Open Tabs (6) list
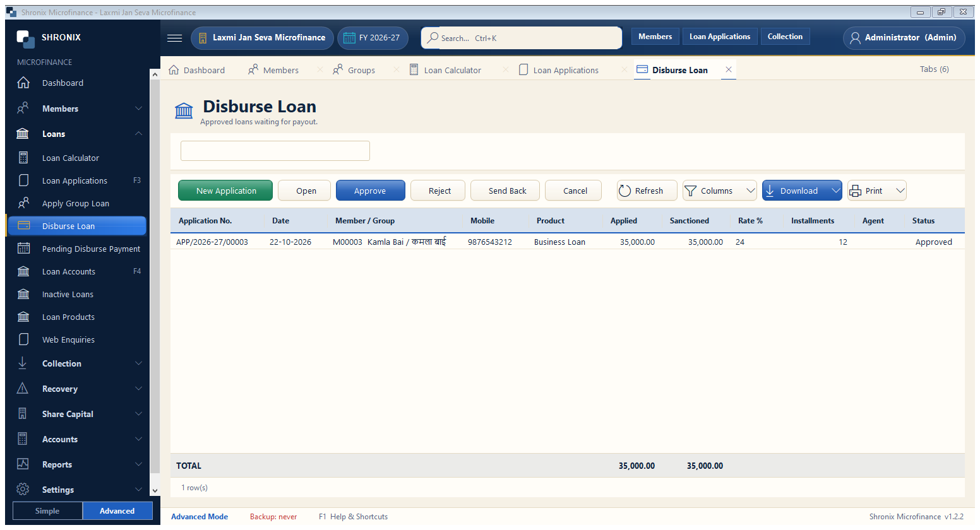Image resolution: width=980 pixels, height=530 pixels. tap(934, 69)
